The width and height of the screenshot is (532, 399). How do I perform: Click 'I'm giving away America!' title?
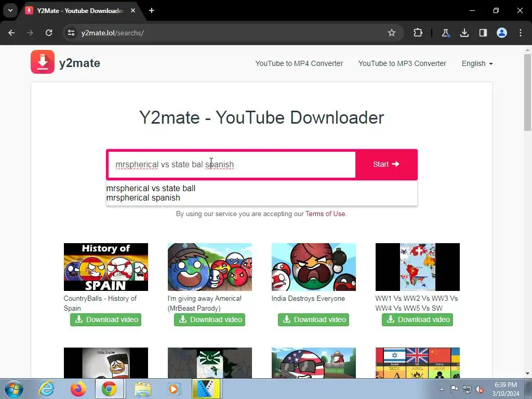[x=205, y=303]
